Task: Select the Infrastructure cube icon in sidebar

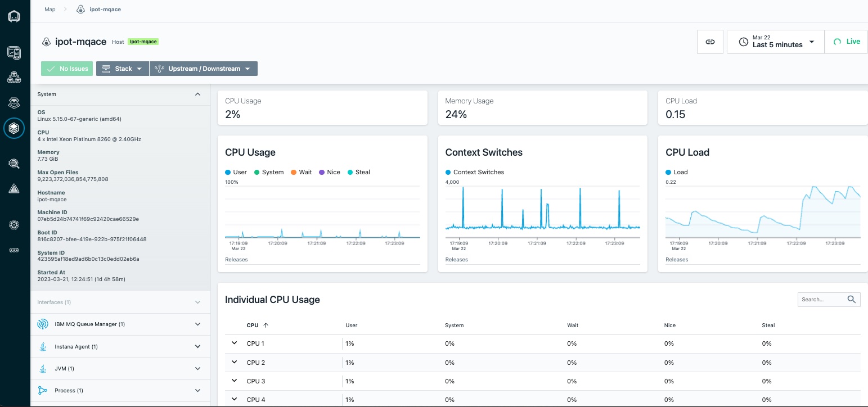Action: click(x=14, y=128)
